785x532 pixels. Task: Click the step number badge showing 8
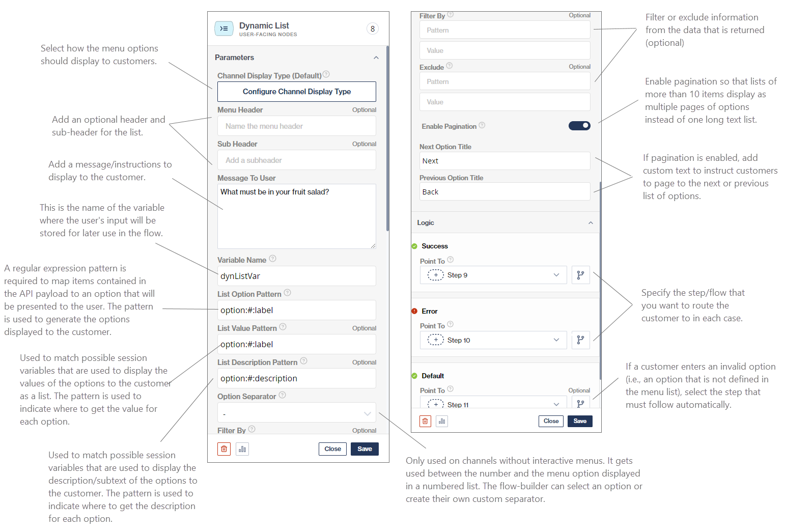coord(373,29)
